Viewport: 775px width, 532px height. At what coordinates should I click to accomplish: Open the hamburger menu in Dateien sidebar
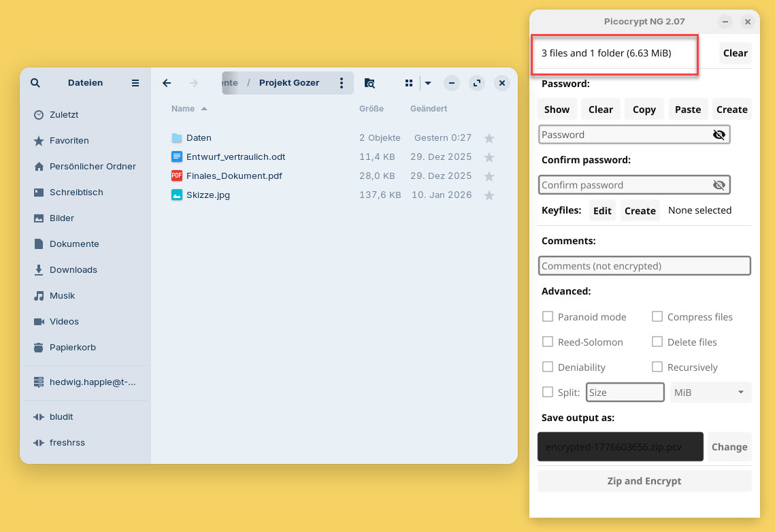[x=135, y=83]
